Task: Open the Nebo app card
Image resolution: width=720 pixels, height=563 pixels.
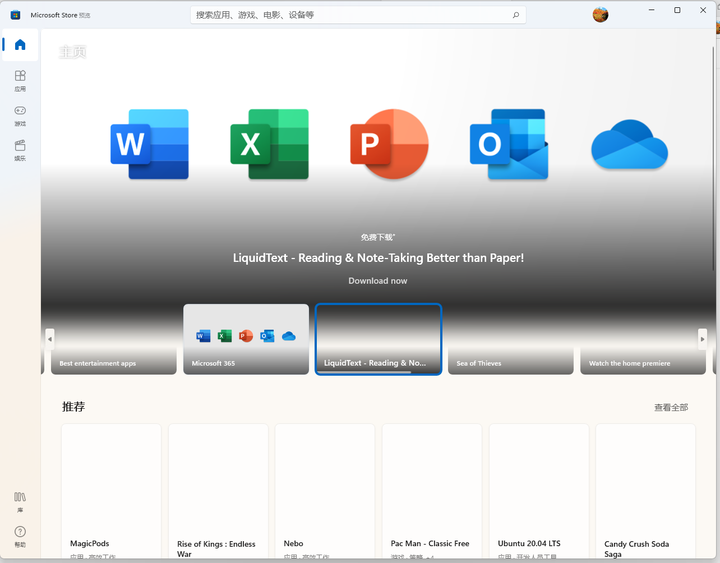Action: [x=325, y=491]
